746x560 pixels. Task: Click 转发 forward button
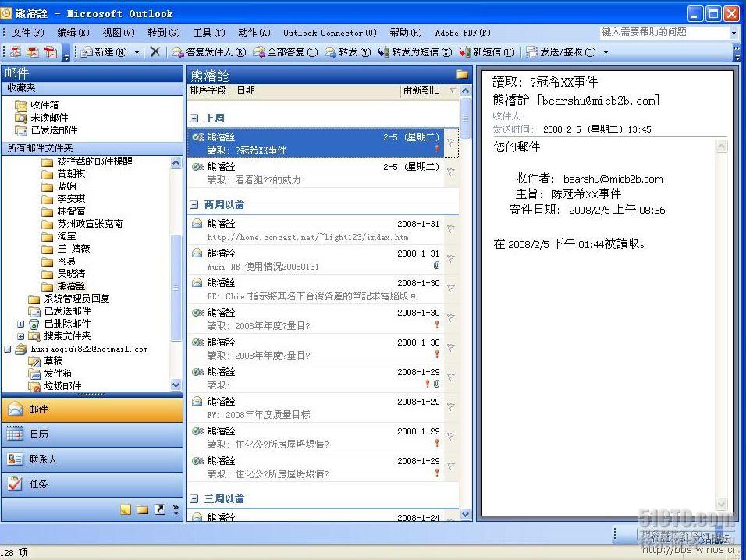(348, 51)
